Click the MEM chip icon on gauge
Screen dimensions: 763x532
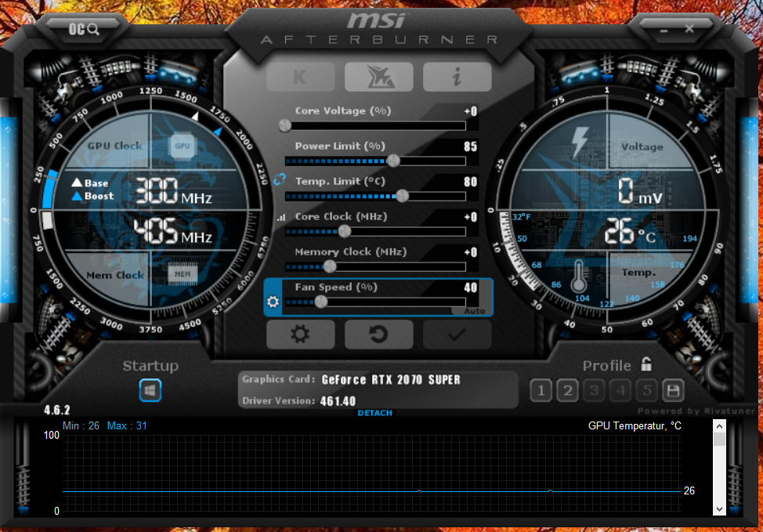click(183, 274)
